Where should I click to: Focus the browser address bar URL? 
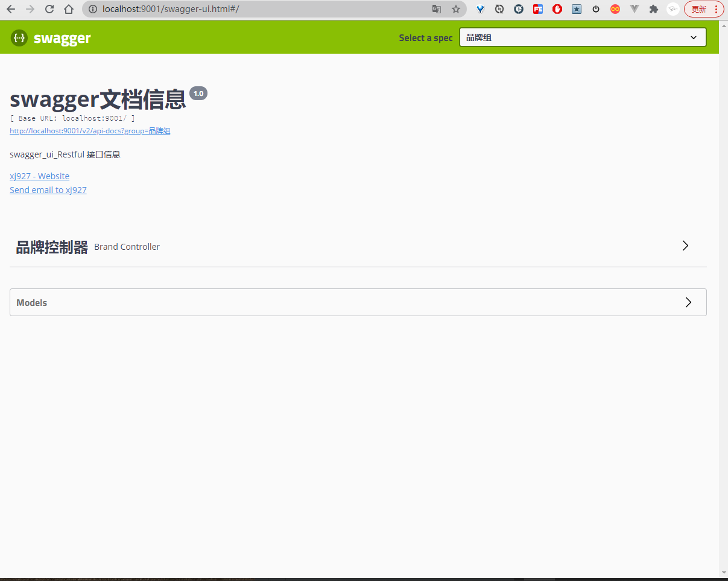[171, 9]
